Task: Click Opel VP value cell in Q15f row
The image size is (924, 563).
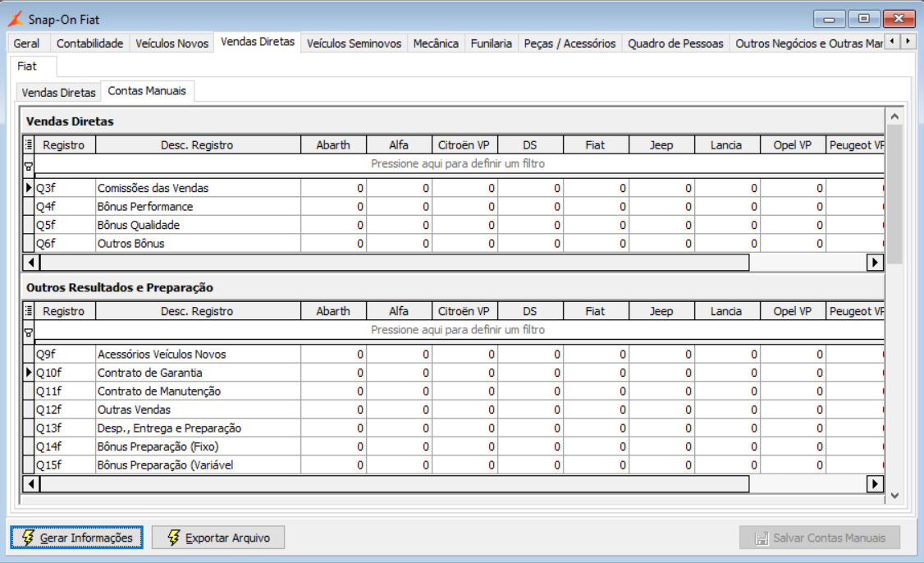Action: pos(794,465)
